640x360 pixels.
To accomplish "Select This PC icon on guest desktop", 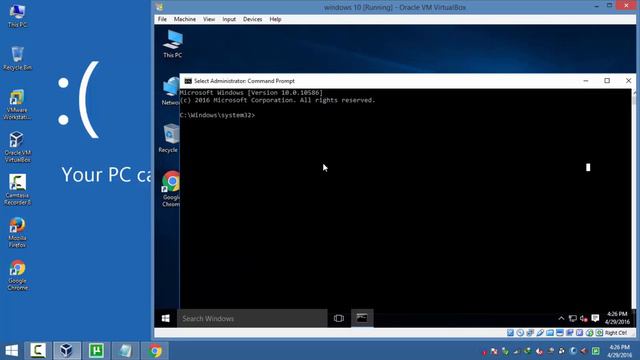I will coord(173,44).
